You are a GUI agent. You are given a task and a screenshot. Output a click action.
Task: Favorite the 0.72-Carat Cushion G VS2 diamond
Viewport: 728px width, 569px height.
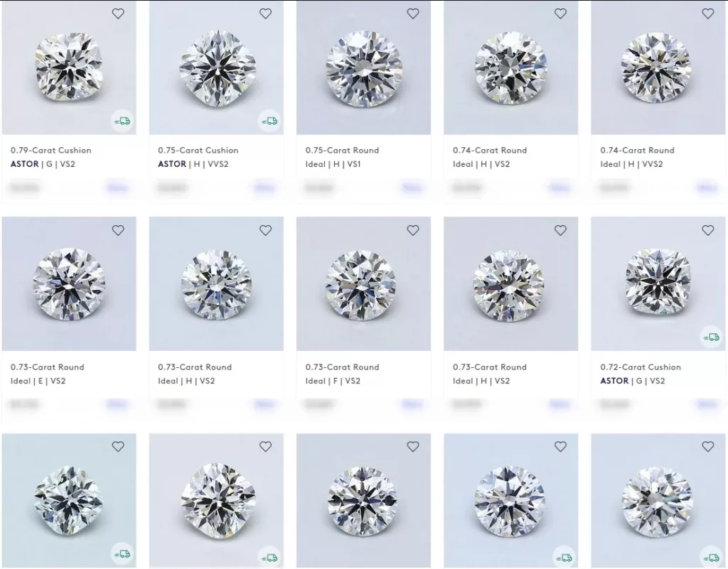(707, 230)
